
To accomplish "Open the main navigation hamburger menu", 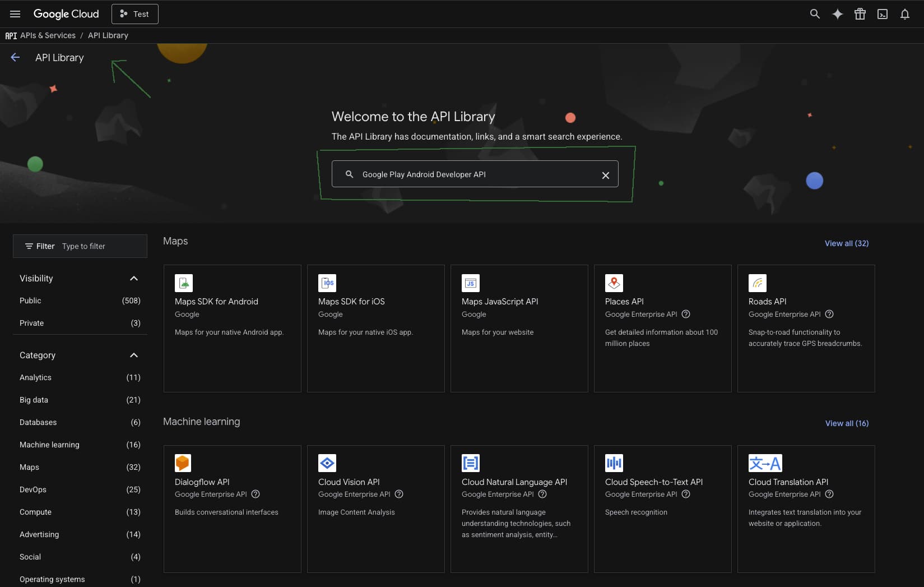I will [15, 14].
